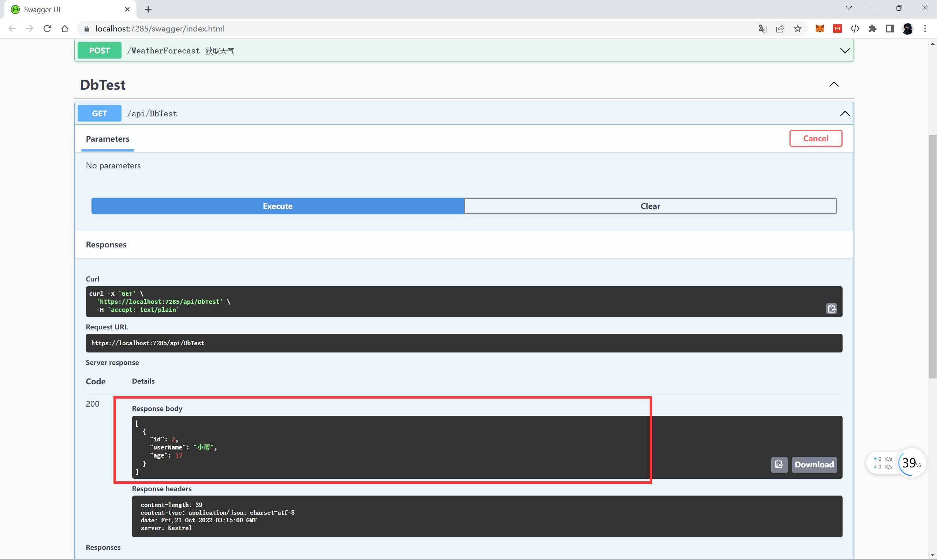Click the browser reload icon
937x560 pixels.
tap(47, 29)
